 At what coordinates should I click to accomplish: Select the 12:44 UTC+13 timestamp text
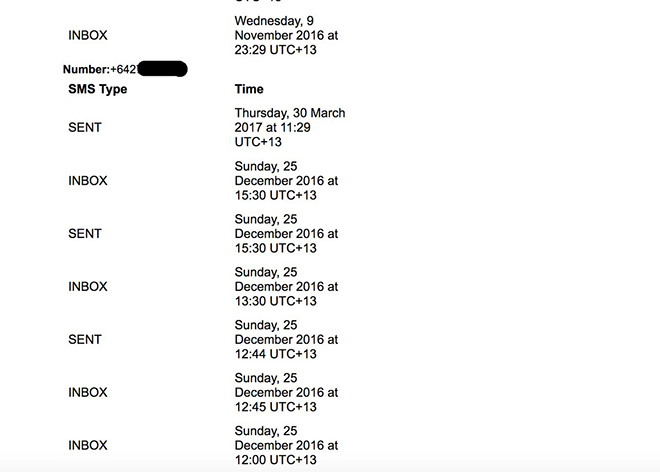tap(286, 339)
